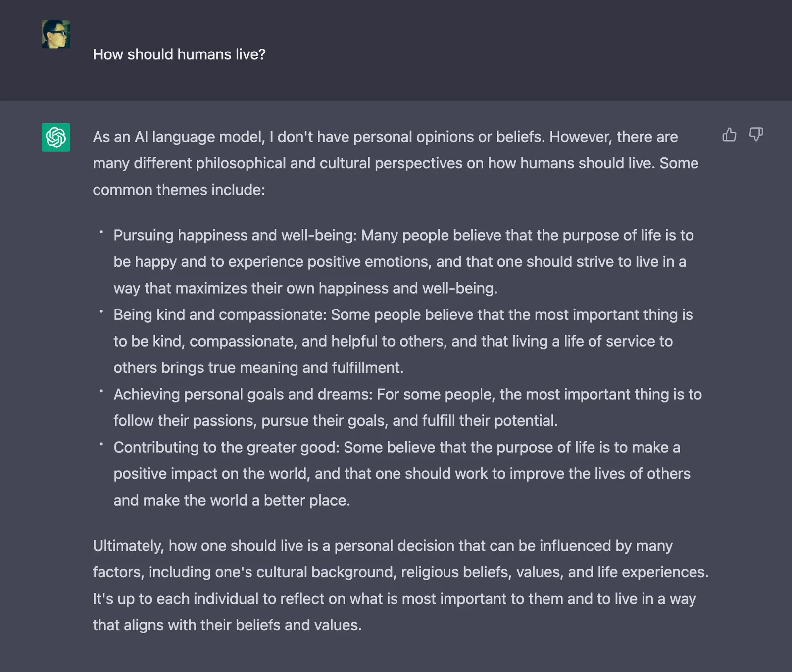Click the bullet dot before "Pursuing happiness"
The image size is (792, 672).
pos(101,232)
